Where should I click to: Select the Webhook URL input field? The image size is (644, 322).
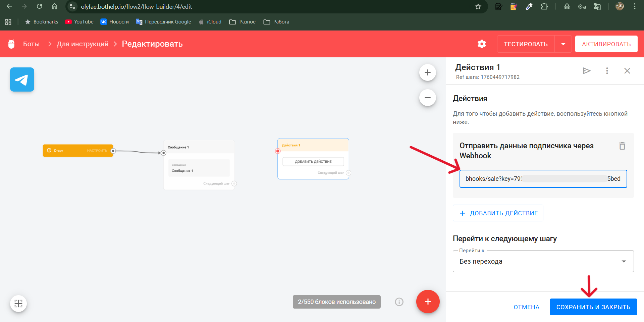point(543,179)
